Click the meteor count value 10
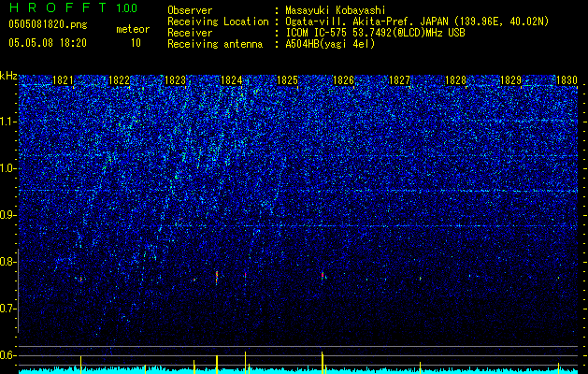The width and height of the screenshot is (588, 374). pos(136,43)
